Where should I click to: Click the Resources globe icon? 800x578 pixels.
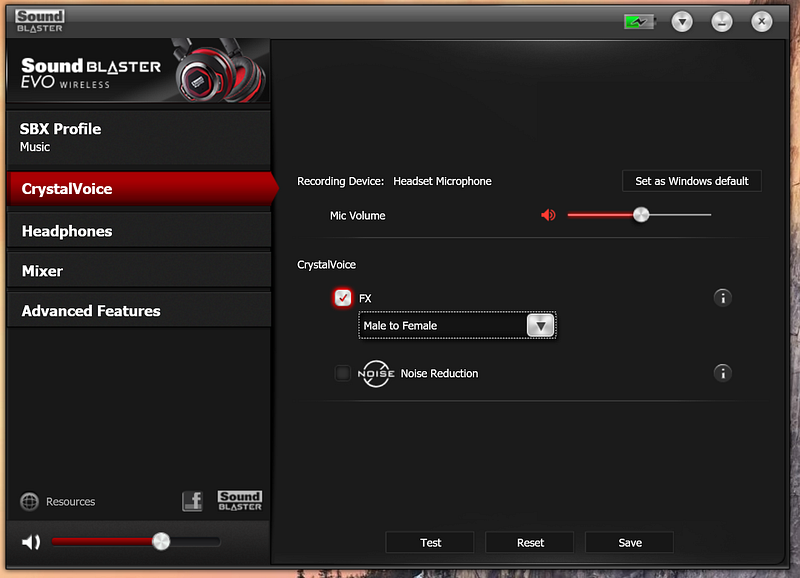click(x=30, y=501)
